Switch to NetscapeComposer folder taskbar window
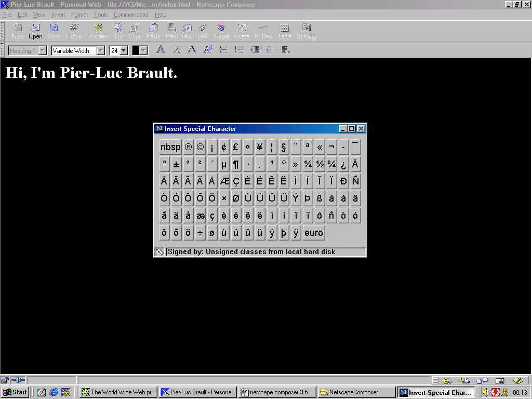Image resolution: width=532 pixels, height=399 pixels. pos(356,392)
